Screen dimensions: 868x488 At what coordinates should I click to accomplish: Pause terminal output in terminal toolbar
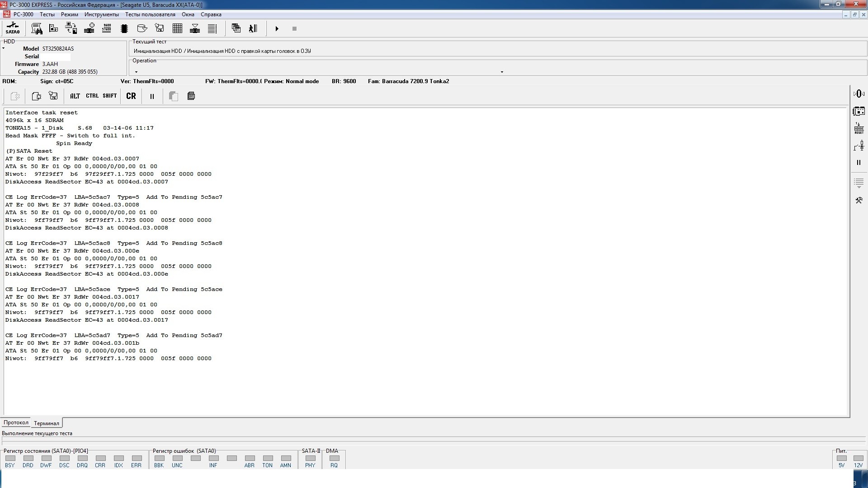[152, 96]
